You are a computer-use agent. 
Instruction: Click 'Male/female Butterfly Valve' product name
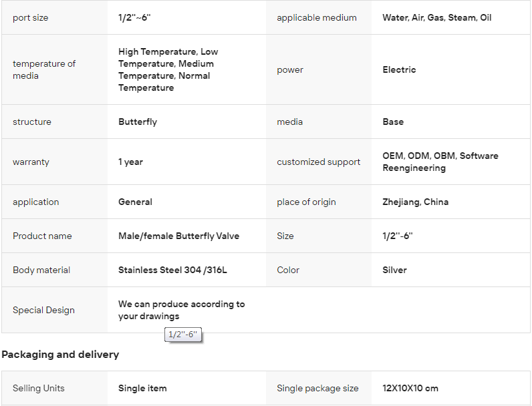[178, 236]
